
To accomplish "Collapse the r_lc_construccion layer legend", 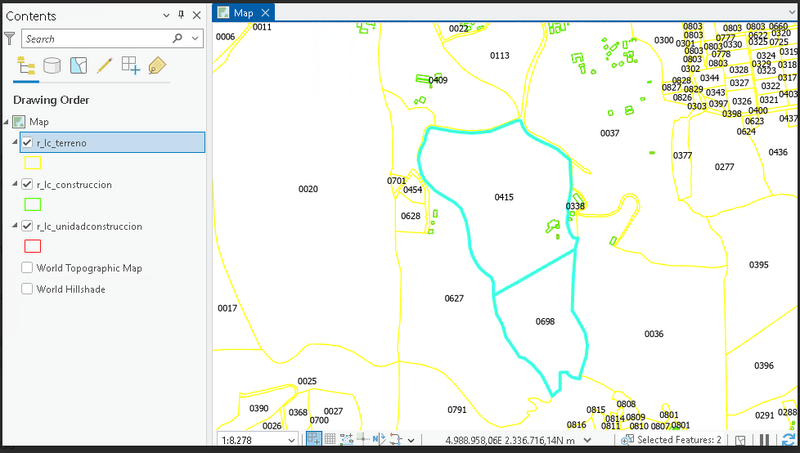I will 15,185.
